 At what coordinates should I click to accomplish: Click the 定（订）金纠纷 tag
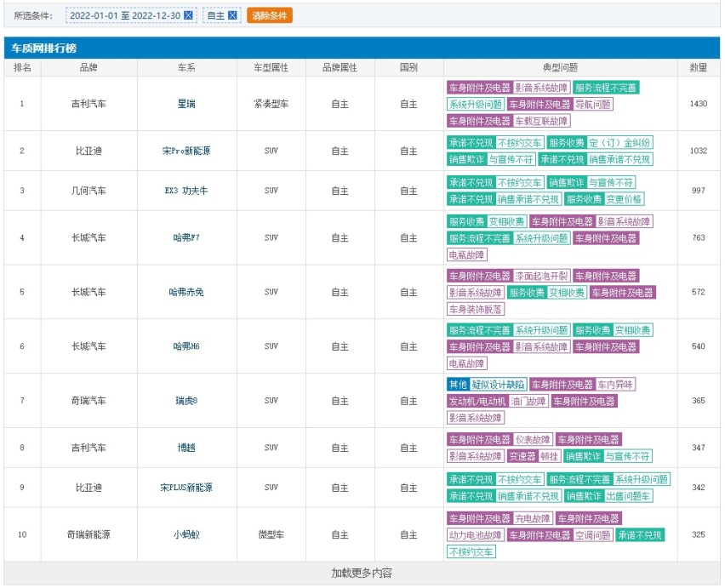coord(619,143)
